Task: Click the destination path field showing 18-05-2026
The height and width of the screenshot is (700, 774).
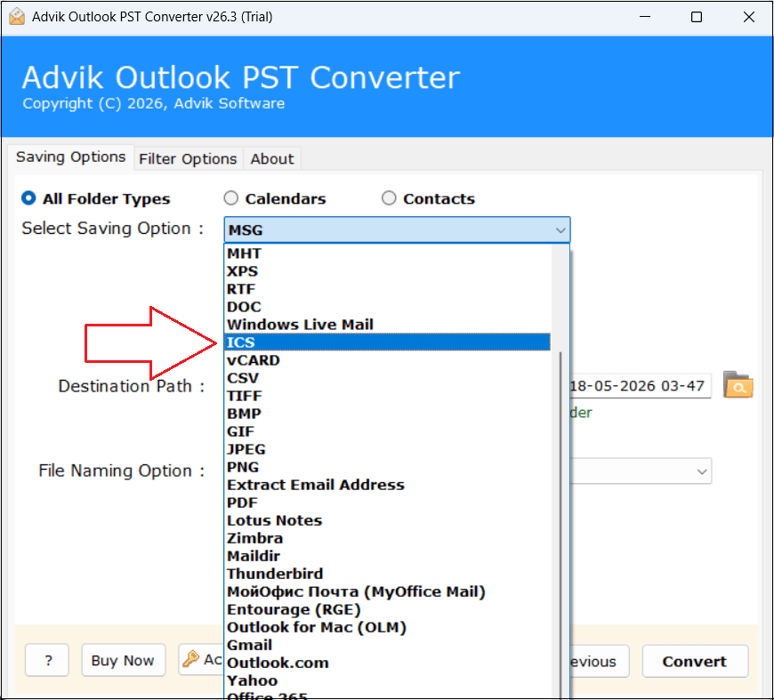Action: pyautogui.click(x=641, y=385)
